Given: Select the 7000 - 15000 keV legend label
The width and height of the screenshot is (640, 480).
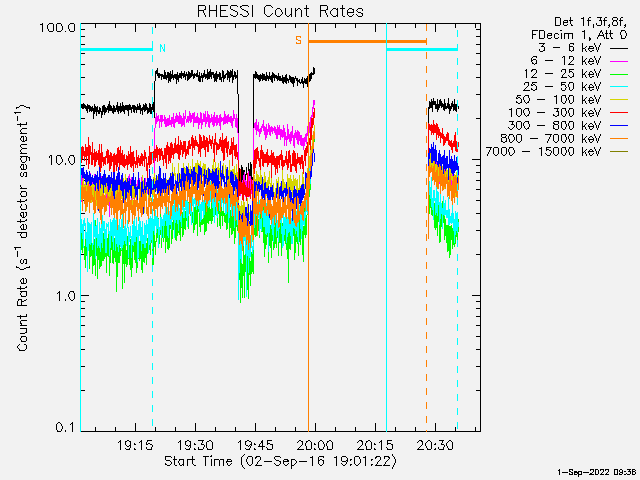Looking at the screenshot, I should tap(543, 152).
